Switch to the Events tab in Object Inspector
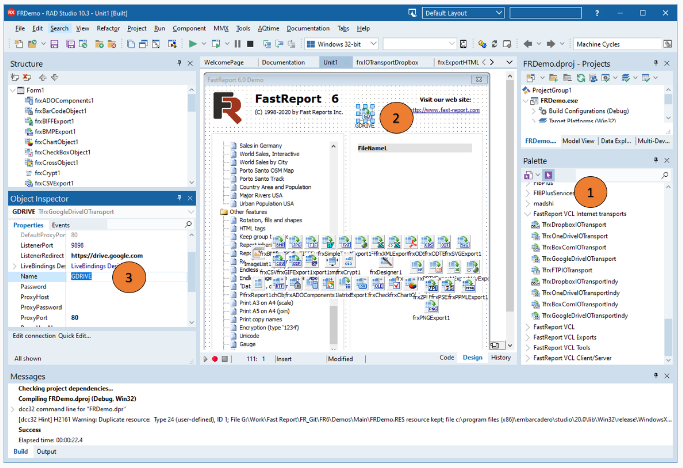The width and height of the screenshot is (683, 468). click(x=61, y=225)
